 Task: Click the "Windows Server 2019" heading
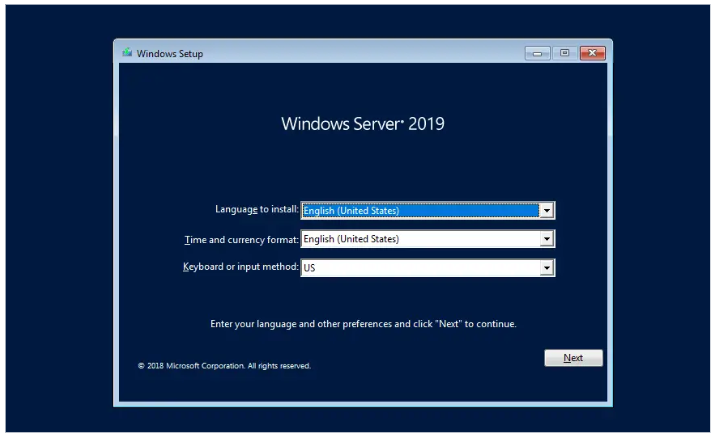point(363,124)
